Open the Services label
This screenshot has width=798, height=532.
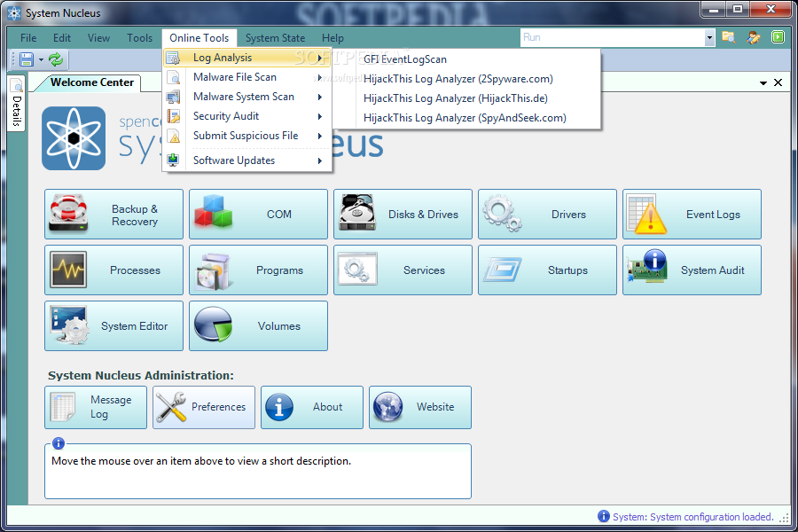[424, 270]
